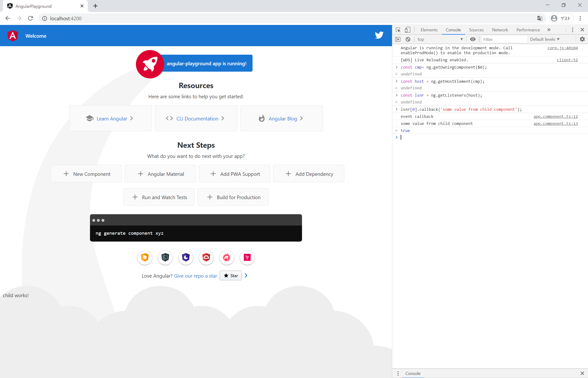This screenshot has width=588, height=378.
Task: Clear the console with the ban icon
Action: pyautogui.click(x=408, y=39)
